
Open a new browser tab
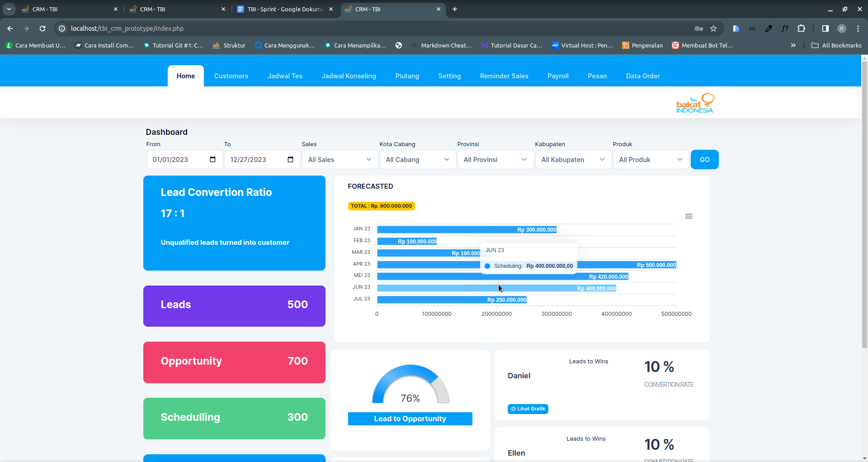click(455, 9)
